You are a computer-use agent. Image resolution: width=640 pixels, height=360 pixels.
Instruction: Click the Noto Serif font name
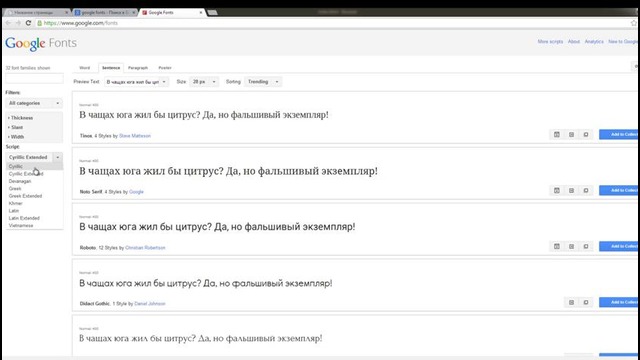point(91,192)
